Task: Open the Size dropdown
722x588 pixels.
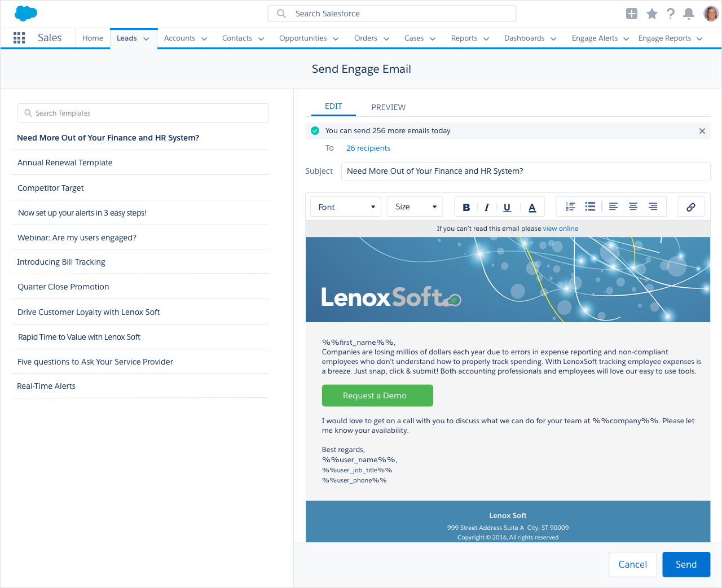Action: tap(415, 207)
